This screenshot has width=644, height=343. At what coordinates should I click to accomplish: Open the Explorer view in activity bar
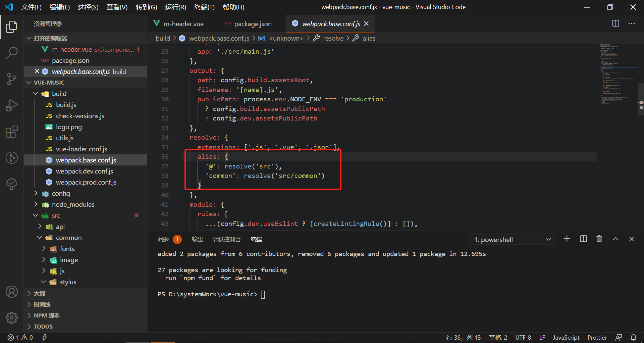tap(12, 27)
